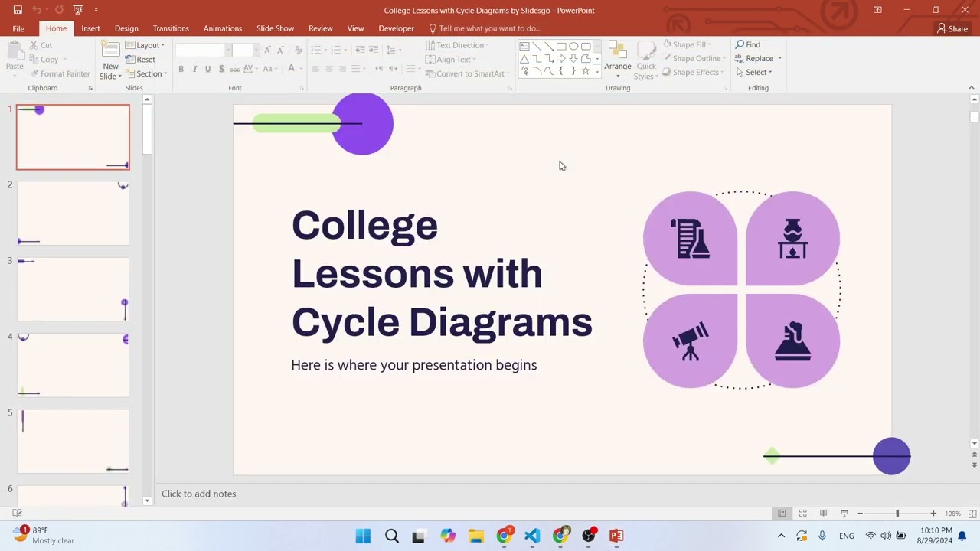Open the File tab
The width and height of the screenshot is (980, 551).
click(x=18, y=28)
